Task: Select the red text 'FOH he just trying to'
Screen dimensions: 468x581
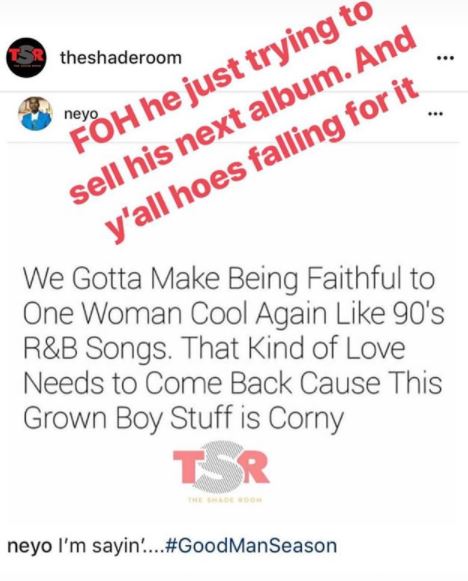Action: 220,76
